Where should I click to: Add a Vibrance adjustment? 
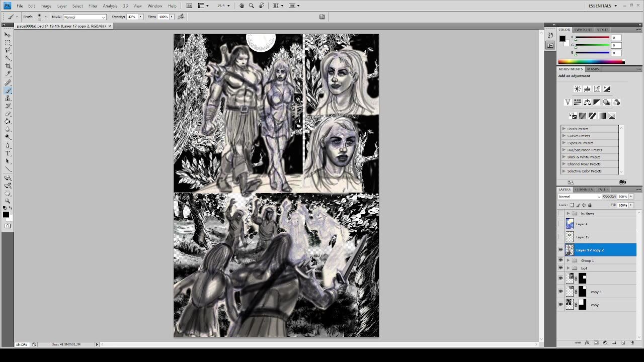[568, 102]
